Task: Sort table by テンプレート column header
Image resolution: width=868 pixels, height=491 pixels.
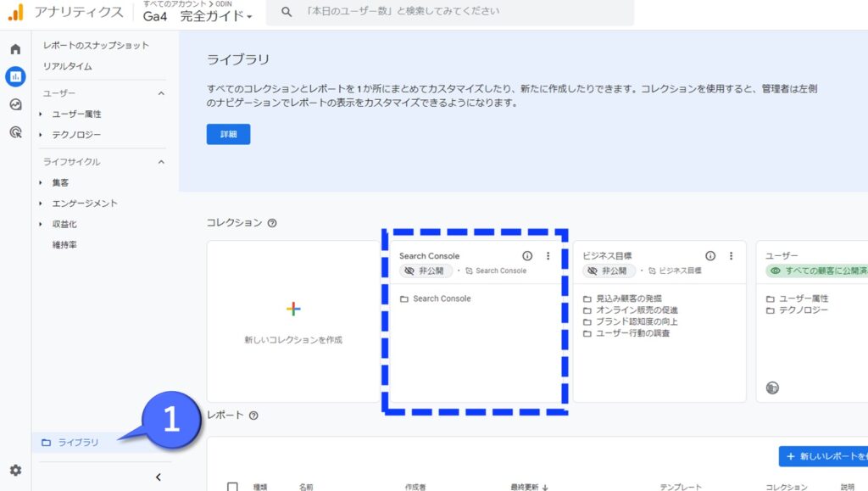Action: point(681,487)
